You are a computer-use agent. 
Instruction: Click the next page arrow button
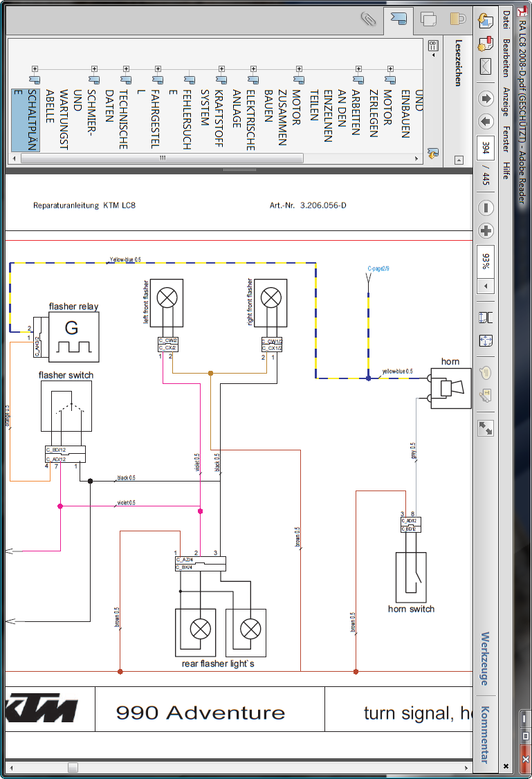click(486, 122)
